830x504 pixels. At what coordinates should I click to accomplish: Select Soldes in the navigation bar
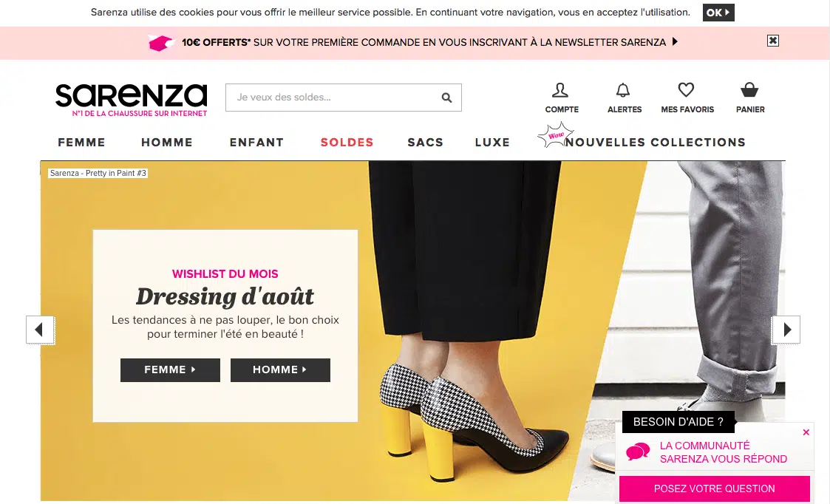pyautogui.click(x=347, y=143)
